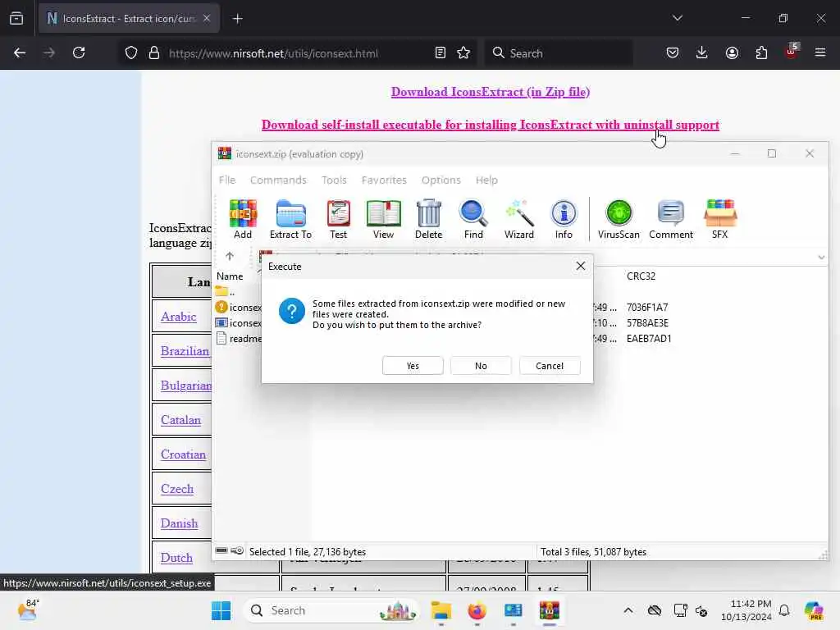
Task: Open the Arabic language link
Action: click(178, 317)
